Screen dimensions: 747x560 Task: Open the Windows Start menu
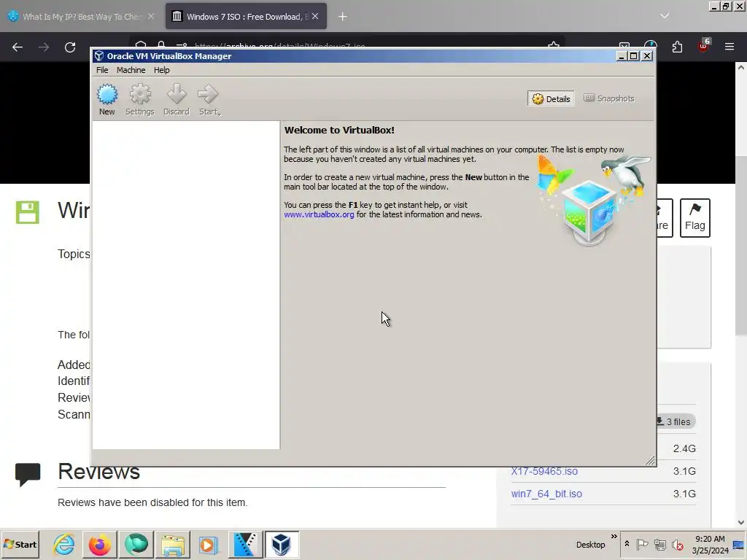20,544
